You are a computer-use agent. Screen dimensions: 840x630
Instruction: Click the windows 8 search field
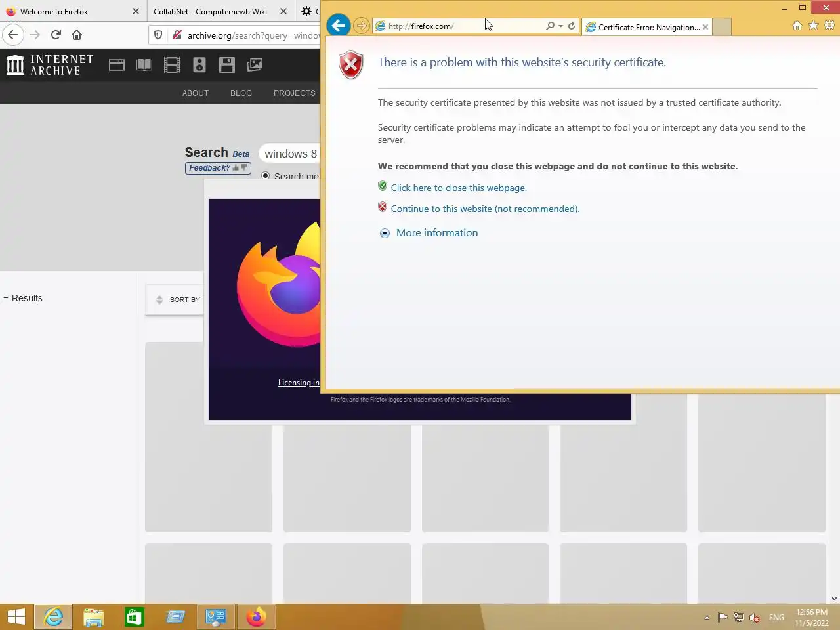tap(290, 154)
